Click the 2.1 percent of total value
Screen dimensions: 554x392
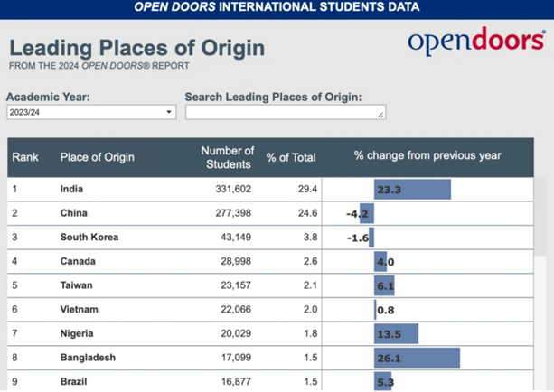click(x=310, y=285)
